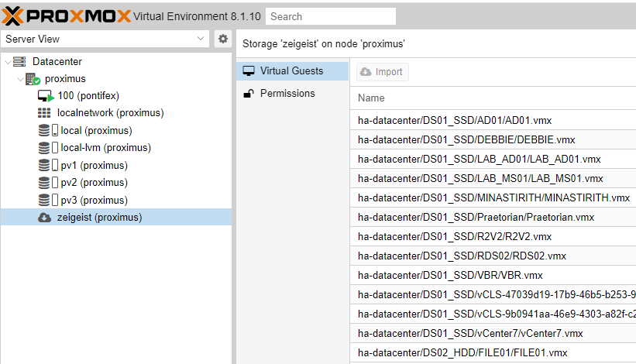Click the proximus node icon

point(33,79)
